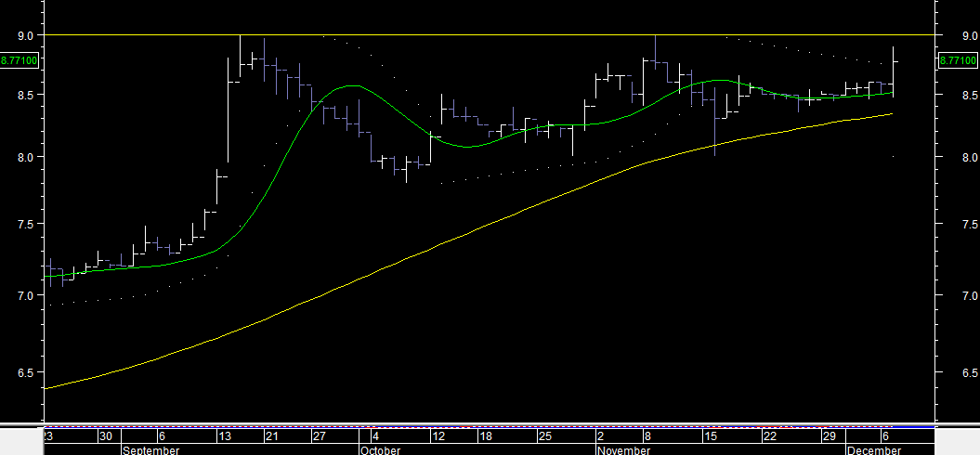Click date 22 on the time axis
Image resolution: width=980 pixels, height=455 pixels.
click(x=770, y=435)
